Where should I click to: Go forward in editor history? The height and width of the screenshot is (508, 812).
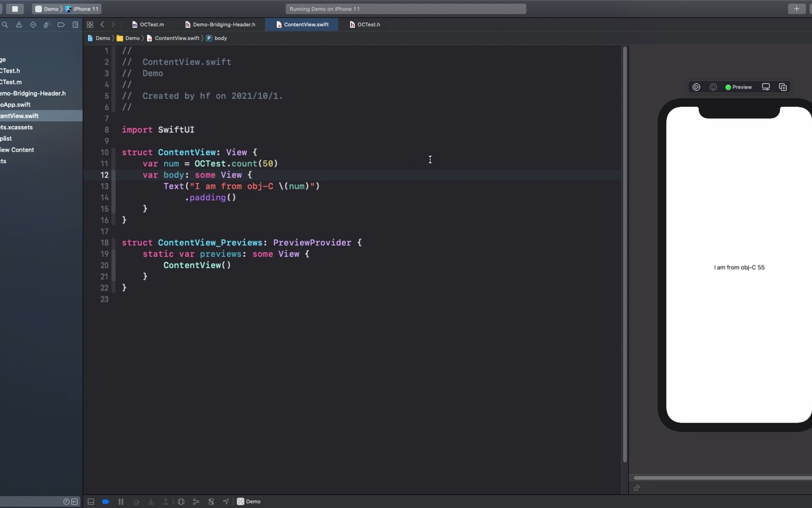(113, 24)
